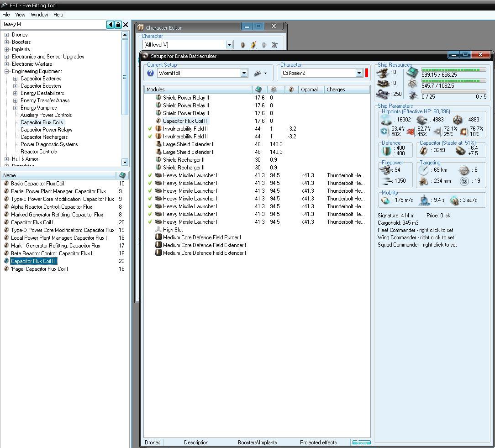Viewport: 495px width, 448px height.
Task: Switch to the Drones tab
Action: click(x=153, y=443)
